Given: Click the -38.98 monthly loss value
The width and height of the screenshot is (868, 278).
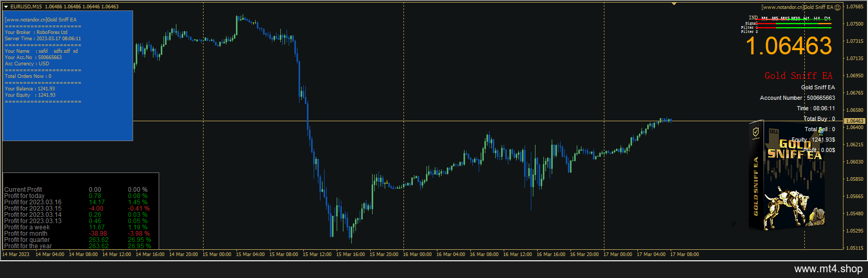Looking at the screenshot, I should [98, 234].
